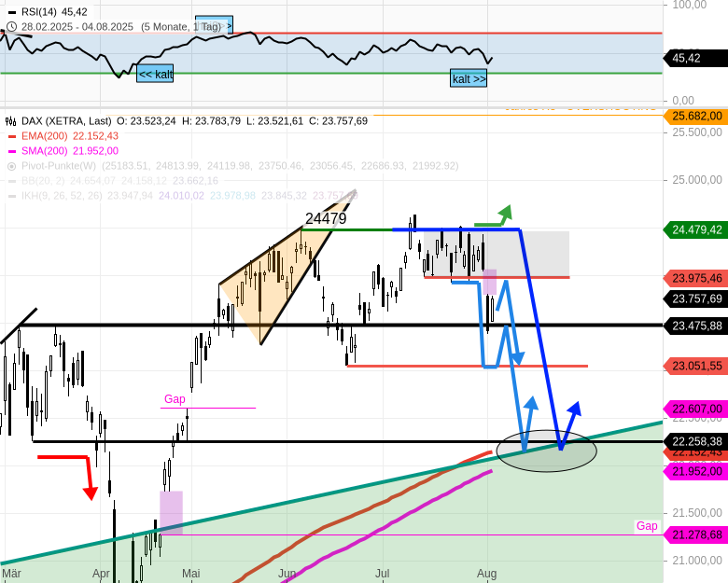Click the circular icon before Pivot-Punkte(W)
Screen dimensions: 728x583
(11, 166)
